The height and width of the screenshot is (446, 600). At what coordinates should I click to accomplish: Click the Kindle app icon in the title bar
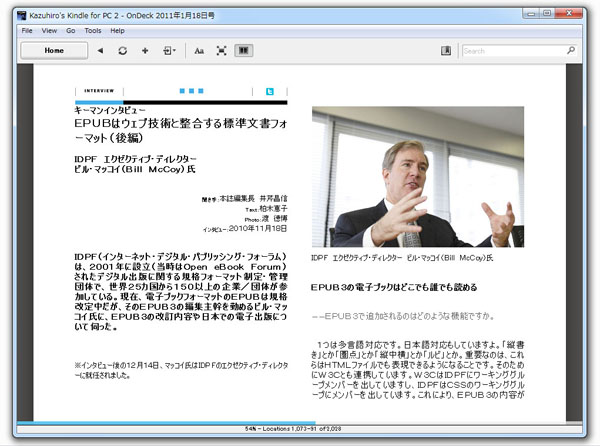coord(23,15)
